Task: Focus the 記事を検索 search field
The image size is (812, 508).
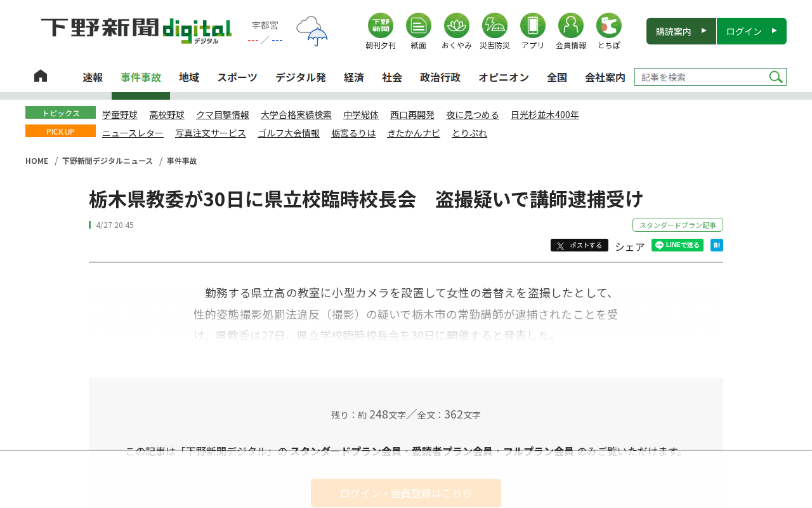Action: (701, 77)
